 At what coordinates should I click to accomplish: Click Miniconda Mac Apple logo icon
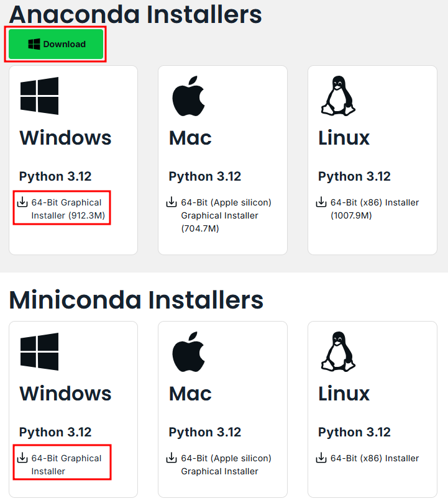tap(188, 352)
